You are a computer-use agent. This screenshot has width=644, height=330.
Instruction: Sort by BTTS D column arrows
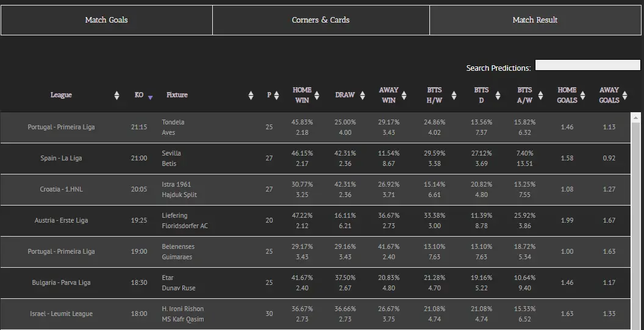point(498,95)
